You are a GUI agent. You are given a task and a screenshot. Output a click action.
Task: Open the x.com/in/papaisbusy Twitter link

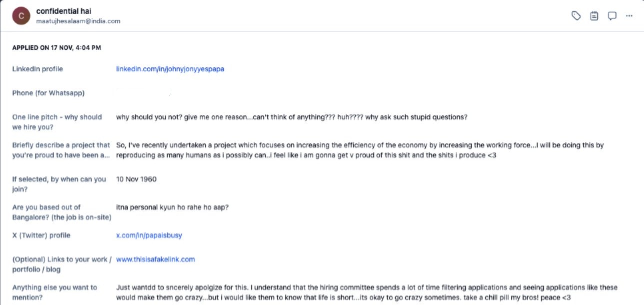pyautogui.click(x=149, y=235)
